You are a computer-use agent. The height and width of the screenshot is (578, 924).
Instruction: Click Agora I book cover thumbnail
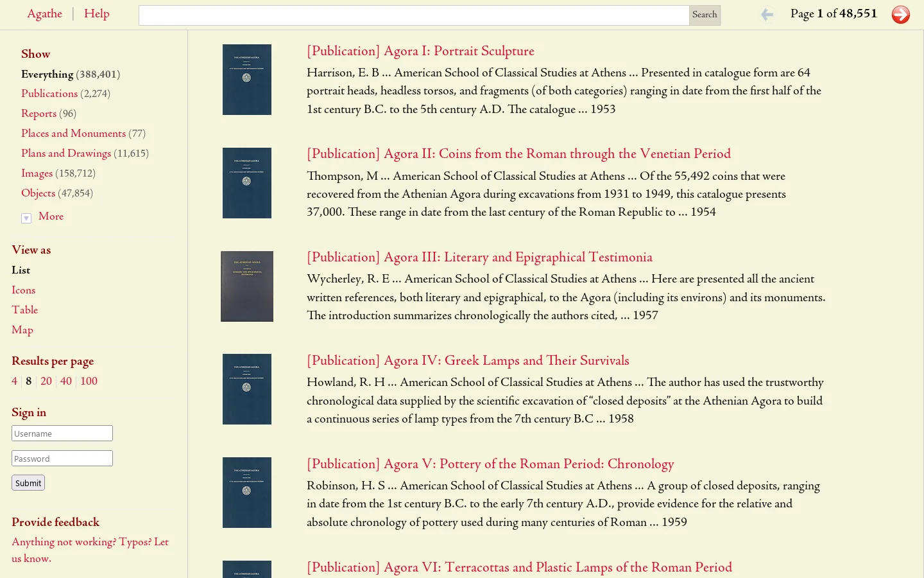point(247,80)
